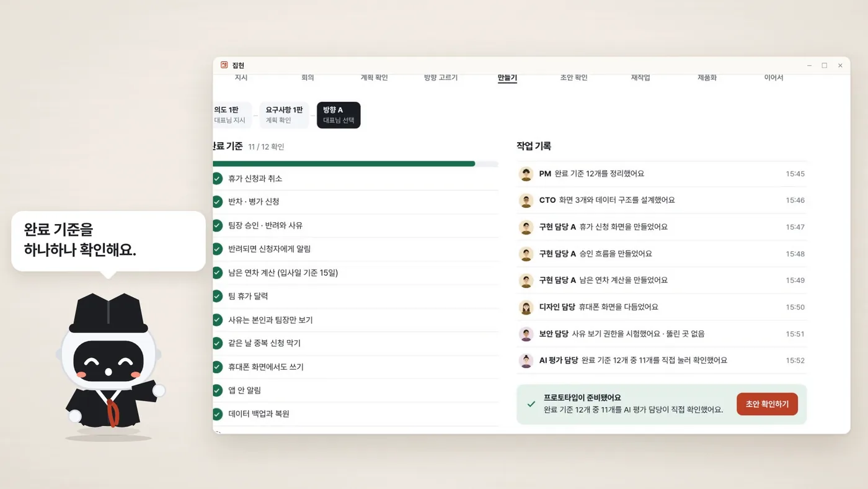Open the 요구사항 1판 계획 확인 chip

[284, 115]
